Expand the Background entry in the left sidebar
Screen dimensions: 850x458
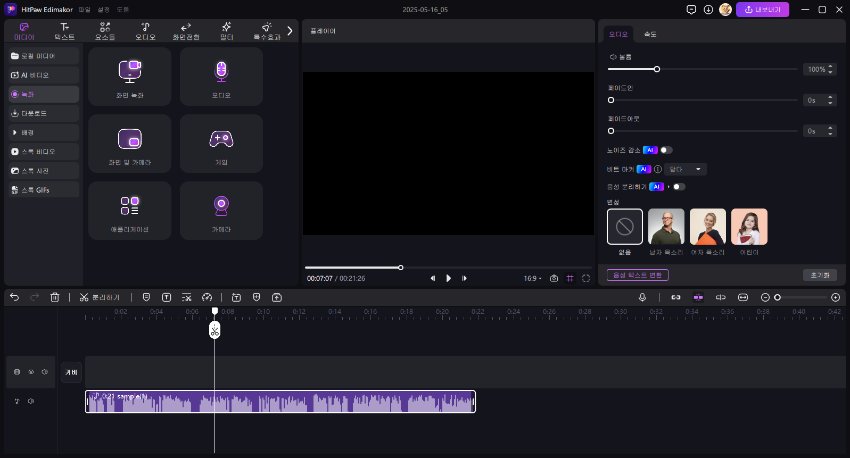pos(43,132)
